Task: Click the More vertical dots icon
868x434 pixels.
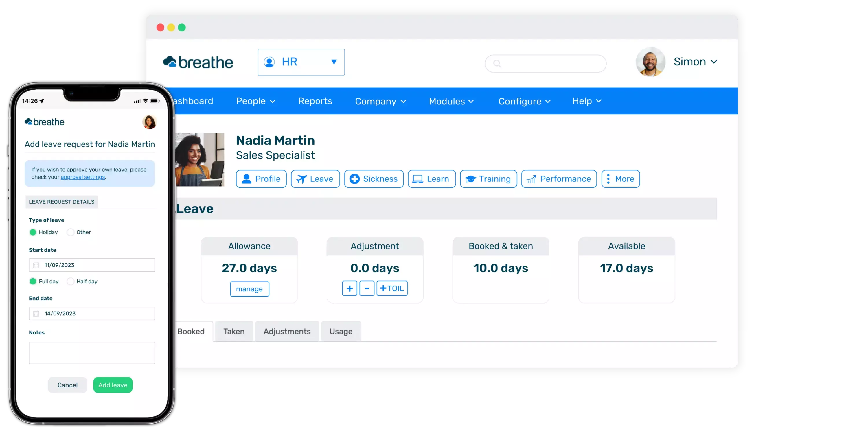Action: click(x=608, y=179)
